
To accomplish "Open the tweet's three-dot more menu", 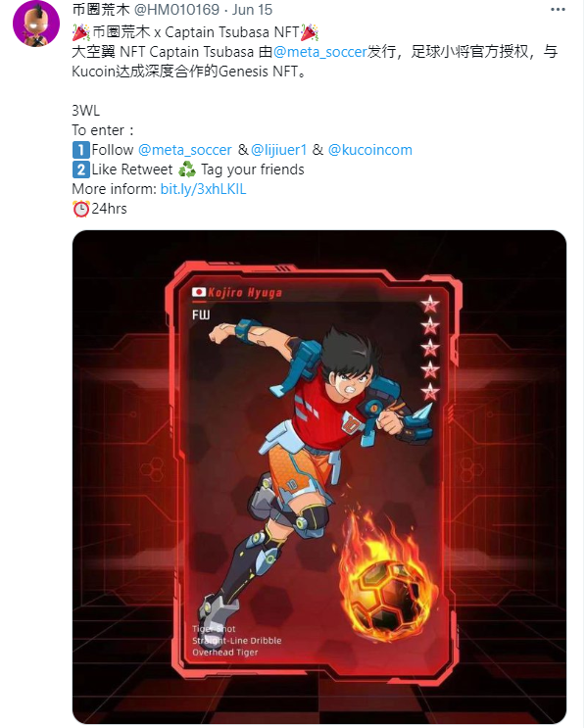I will point(558,9).
